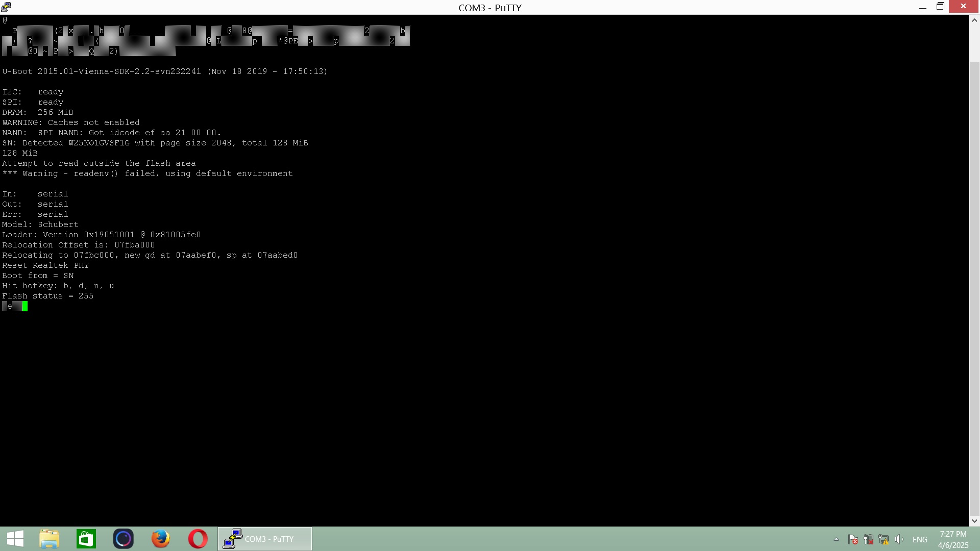This screenshot has width=980, height=551.
Task: Click the 'SN: Detected W25N01GVSF1G' line
Action: (x=155, y=143)
